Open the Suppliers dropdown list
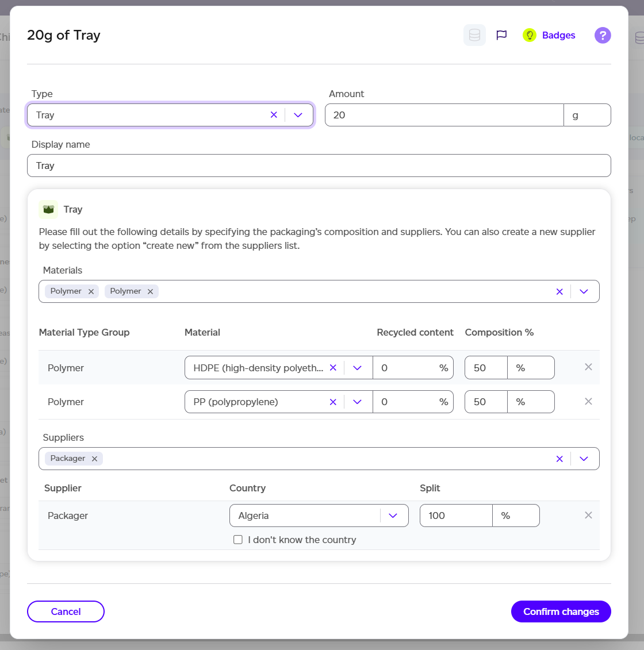 584,459
